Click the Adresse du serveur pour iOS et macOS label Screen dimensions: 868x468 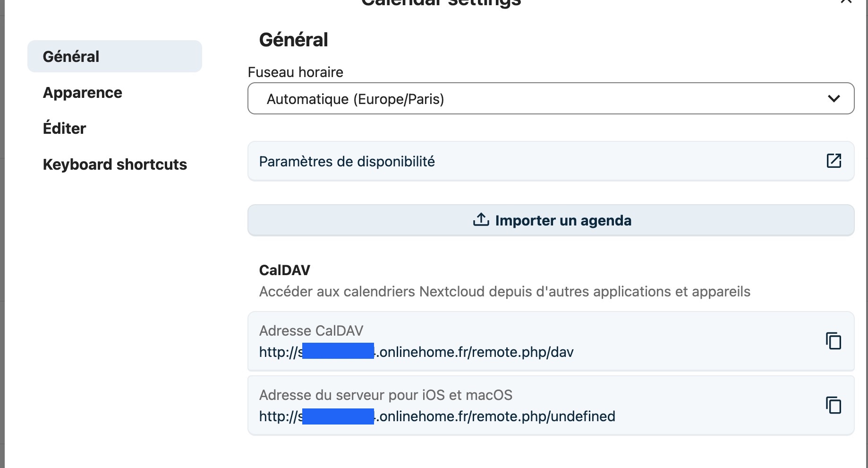coord(386,395)
